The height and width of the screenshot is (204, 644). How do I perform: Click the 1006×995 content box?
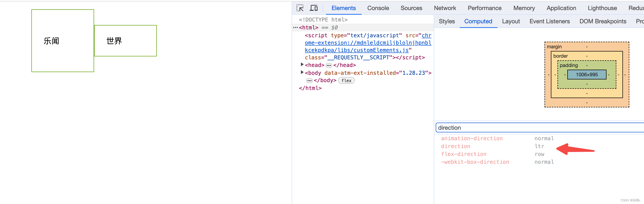pos(586,75)
